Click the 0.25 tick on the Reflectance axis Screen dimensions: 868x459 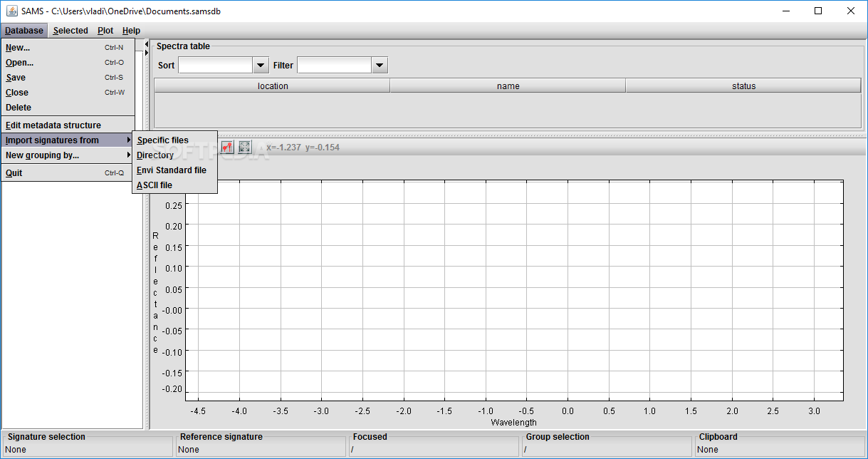[173, 205]
